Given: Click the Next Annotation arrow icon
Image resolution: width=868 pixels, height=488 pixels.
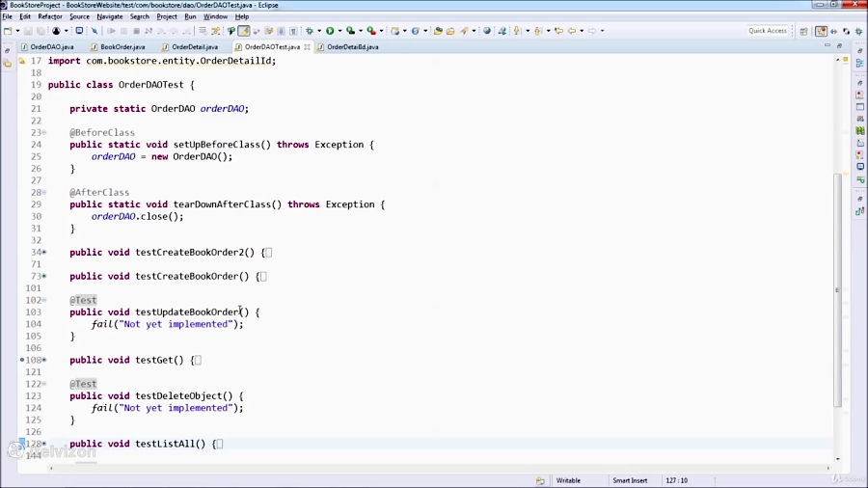Looking at the screenshot, I should [x=517, y=31].
